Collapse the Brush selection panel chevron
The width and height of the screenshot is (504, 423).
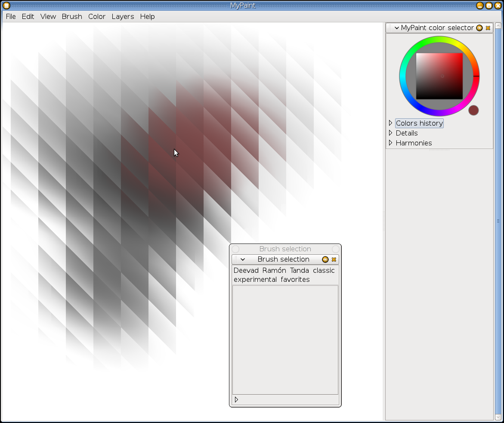(243, 259)
